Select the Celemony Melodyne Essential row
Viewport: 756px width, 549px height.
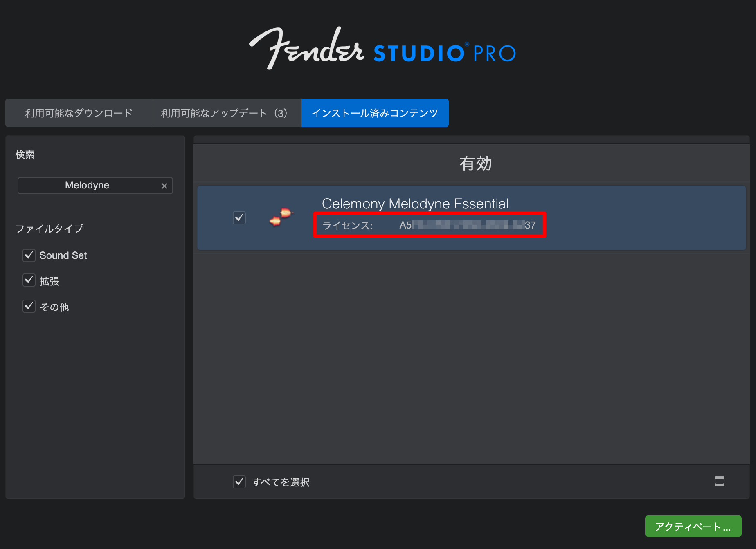[x=472, y=218]
